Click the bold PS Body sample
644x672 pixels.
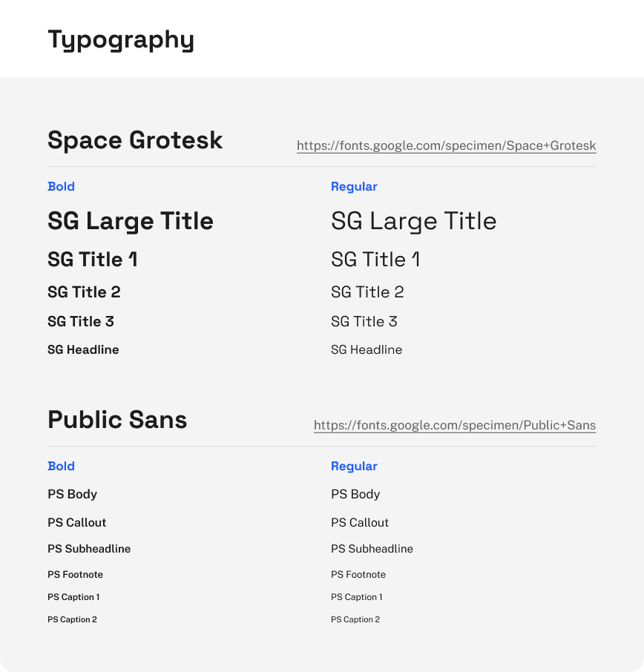tap(72, 494)
